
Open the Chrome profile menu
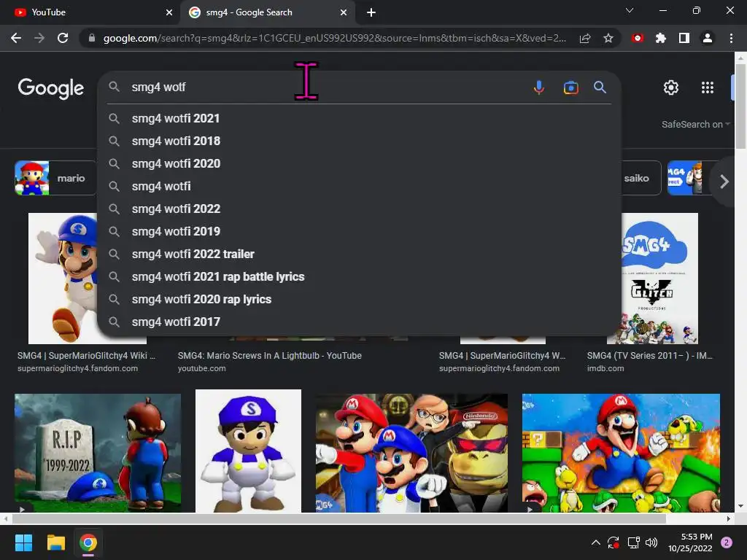pos(708,38)
